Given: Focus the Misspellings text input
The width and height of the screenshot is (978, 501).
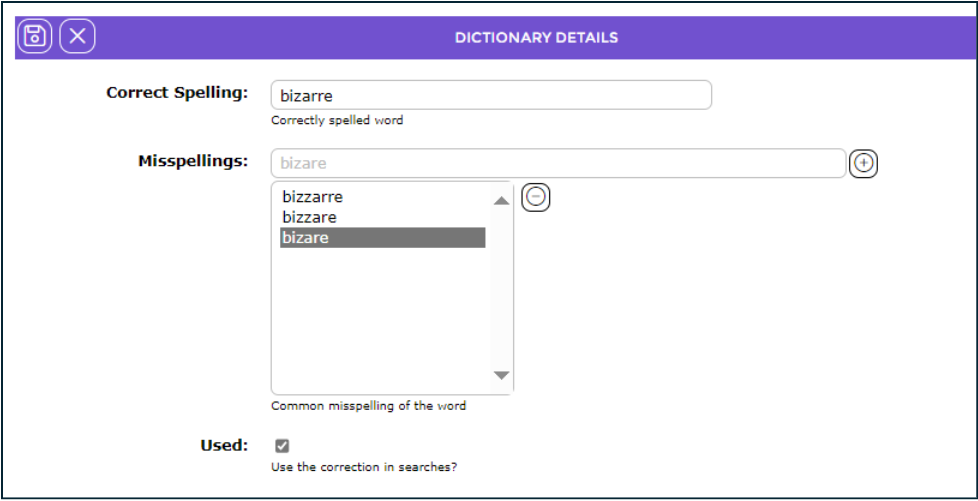Looking at the screenshot, I should [x=559, y=163].
